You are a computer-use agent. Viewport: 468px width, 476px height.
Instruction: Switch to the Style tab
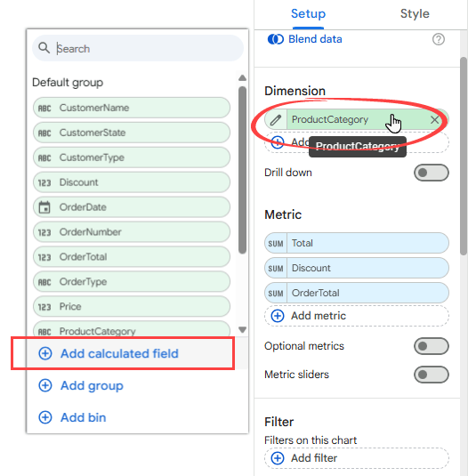415,13
